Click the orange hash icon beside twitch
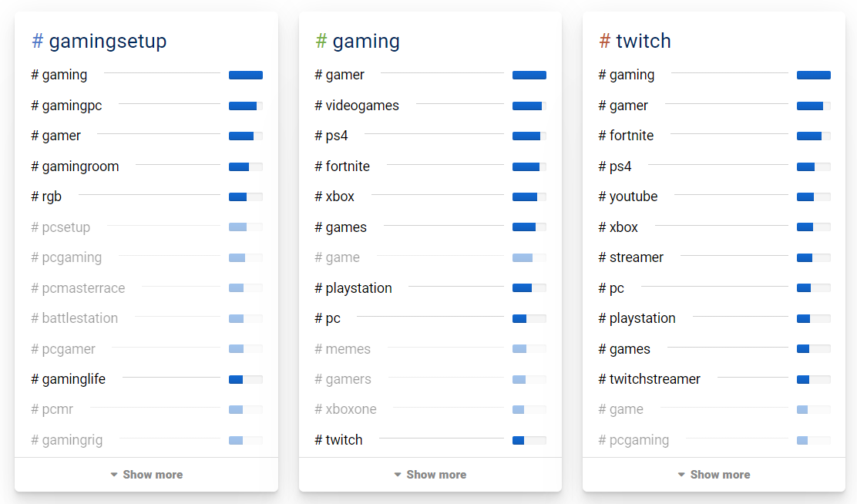The image size is (857, 504). (605, 41)
